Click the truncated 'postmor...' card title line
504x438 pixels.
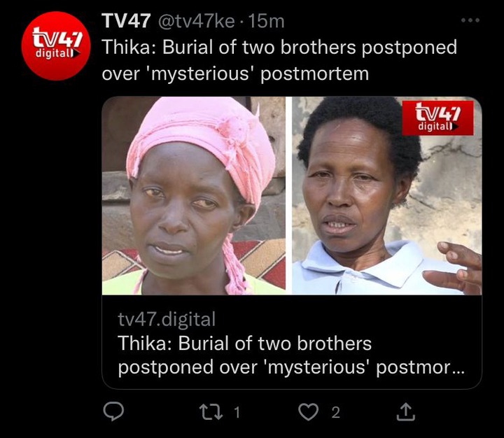[x=291, y=367]
